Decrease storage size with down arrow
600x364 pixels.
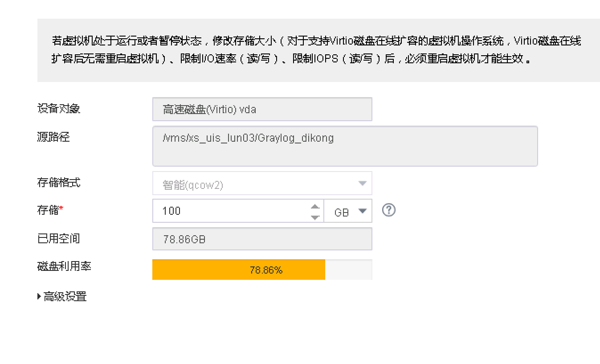(315, 217)
